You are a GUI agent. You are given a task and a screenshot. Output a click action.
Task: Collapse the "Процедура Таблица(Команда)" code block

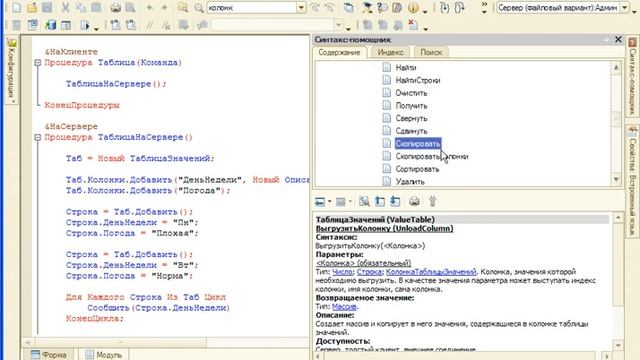(38, 63)
